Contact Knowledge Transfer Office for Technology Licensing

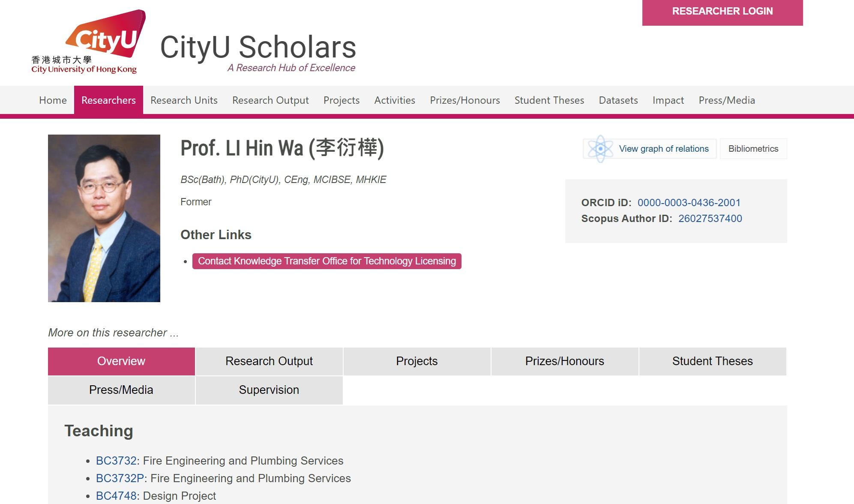327,261
